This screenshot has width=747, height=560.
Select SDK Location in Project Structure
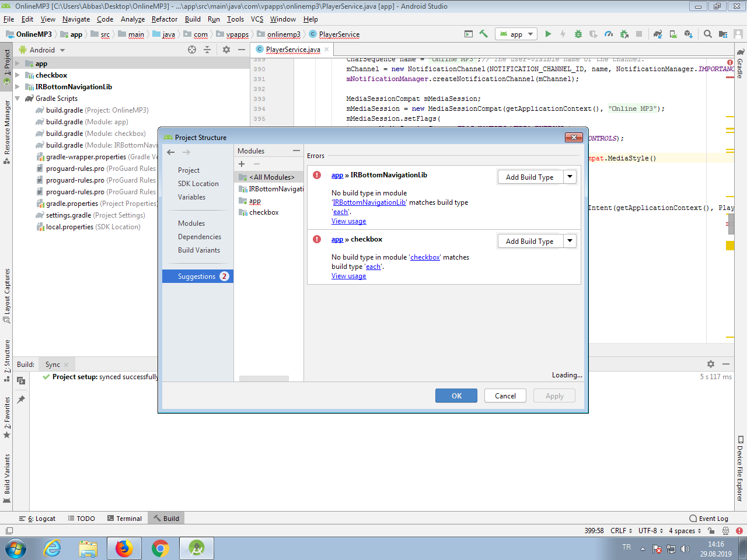tap(198, 184)
